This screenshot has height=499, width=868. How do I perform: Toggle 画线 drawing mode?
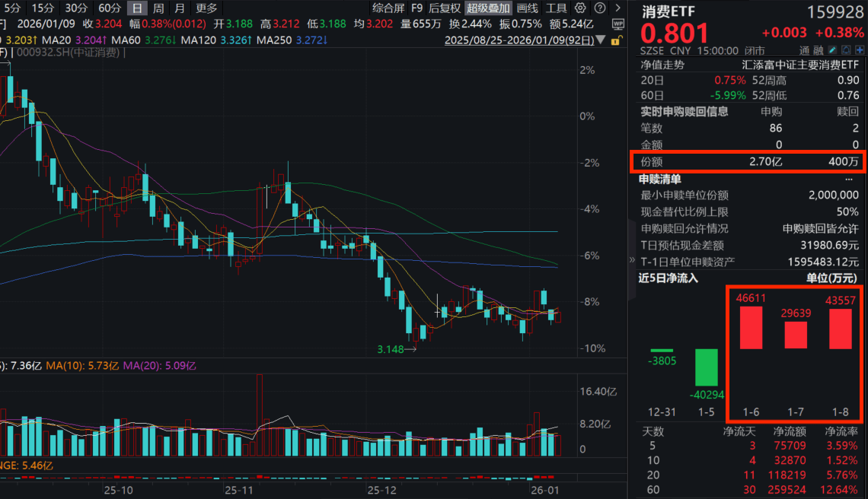(x=527, y=8)
